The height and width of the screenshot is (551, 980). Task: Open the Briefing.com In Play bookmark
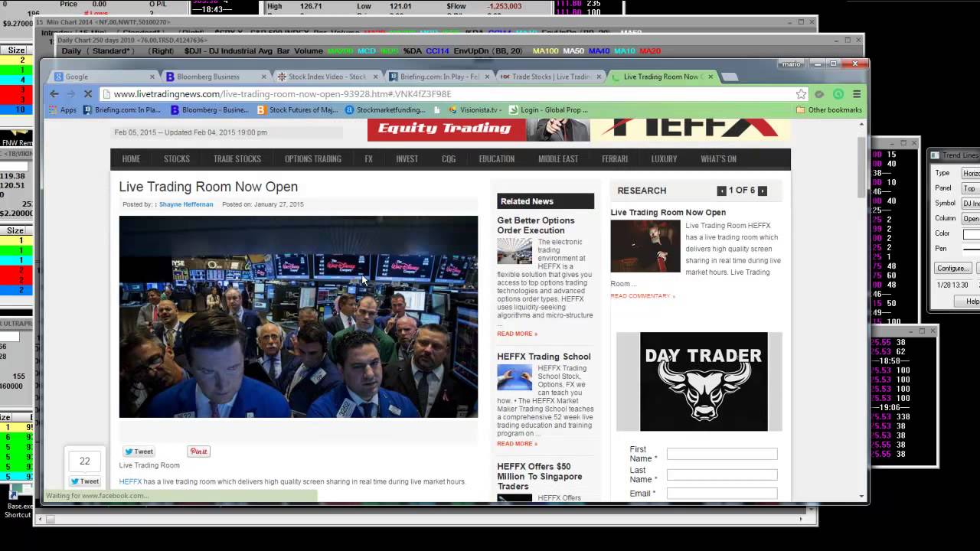(122, 109)
